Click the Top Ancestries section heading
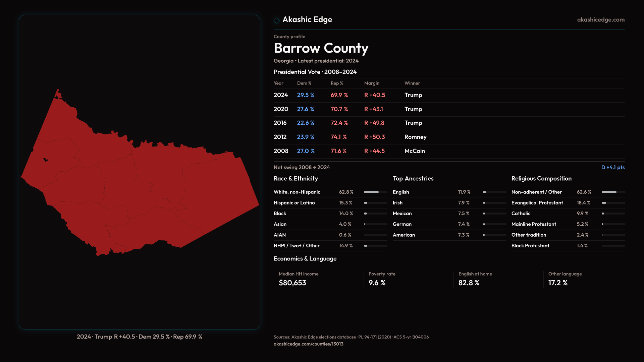 pos(413,179)
